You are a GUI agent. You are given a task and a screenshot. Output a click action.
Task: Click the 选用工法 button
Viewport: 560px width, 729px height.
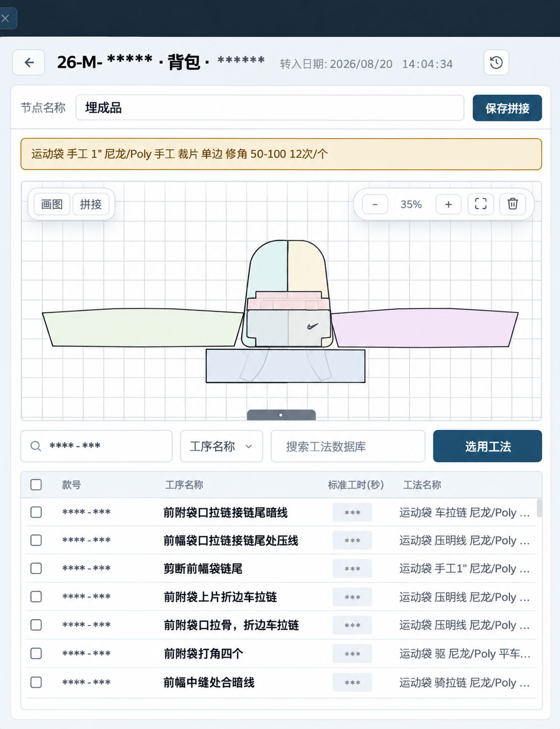[x=488, y=446]
